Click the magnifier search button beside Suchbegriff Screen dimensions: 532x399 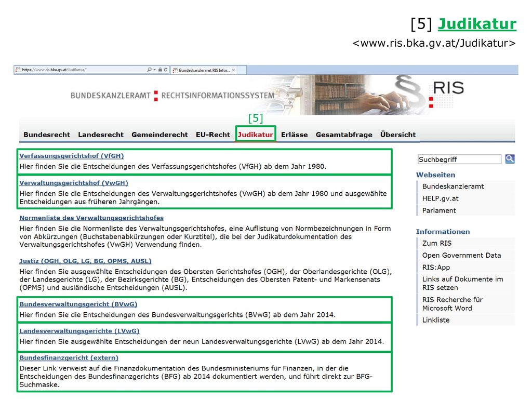(510, 159)
